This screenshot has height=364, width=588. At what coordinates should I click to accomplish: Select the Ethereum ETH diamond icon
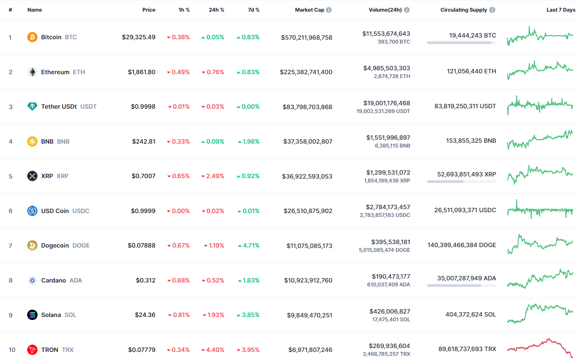pyautogui.click(x=32, y=72)
